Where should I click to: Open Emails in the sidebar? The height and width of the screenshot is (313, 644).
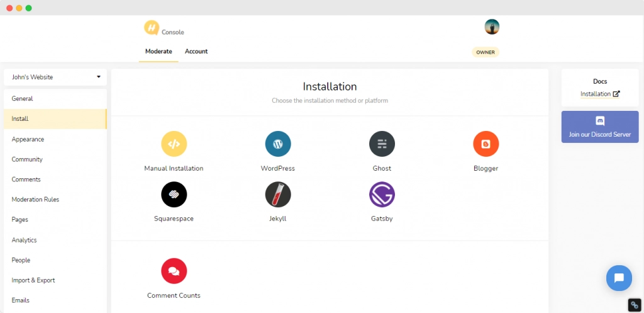[x=55, y=300]
